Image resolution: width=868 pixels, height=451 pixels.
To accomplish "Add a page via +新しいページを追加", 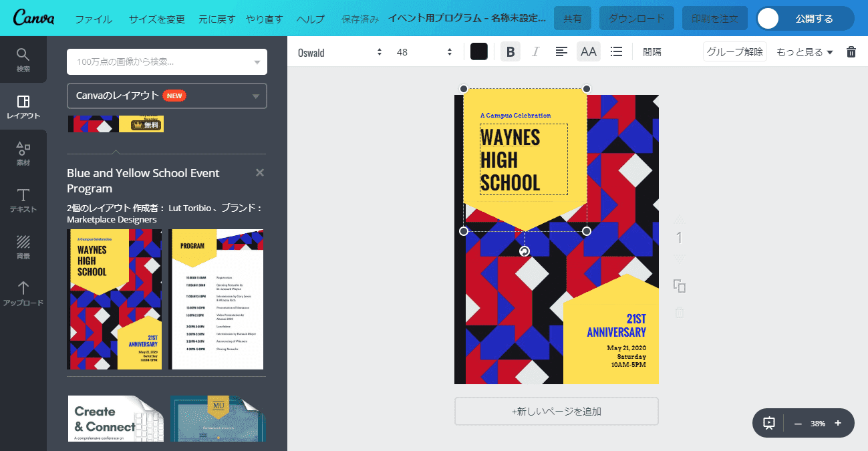I will (556, 411).
